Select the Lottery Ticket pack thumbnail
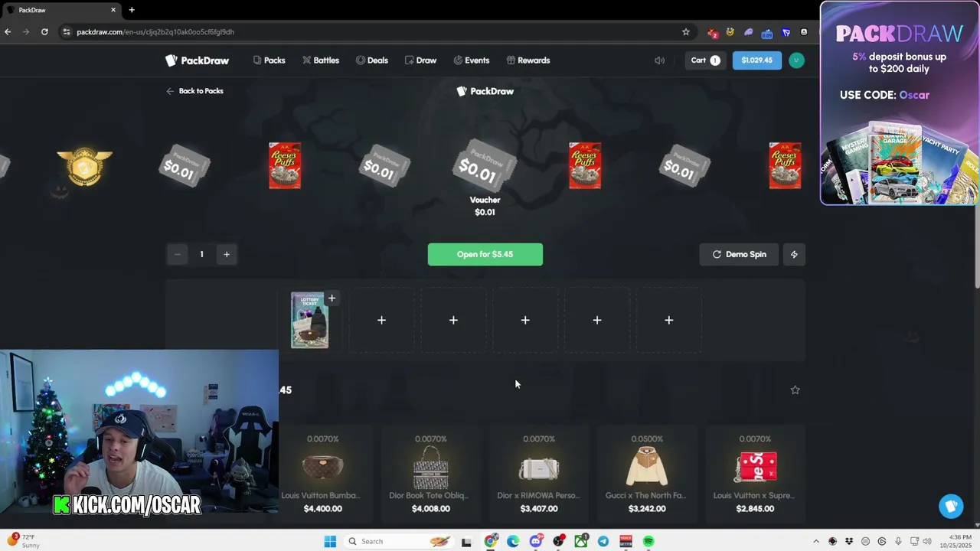 point(309,321)
